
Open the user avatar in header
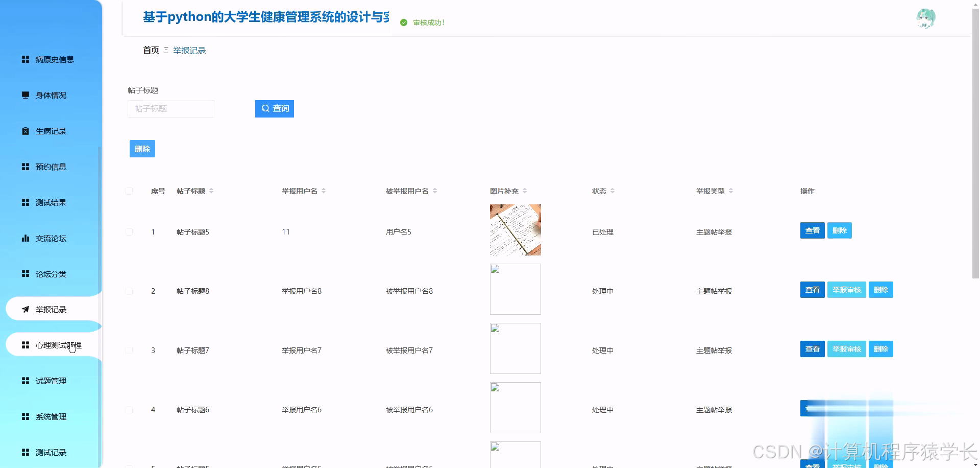[x=926, y=18]
